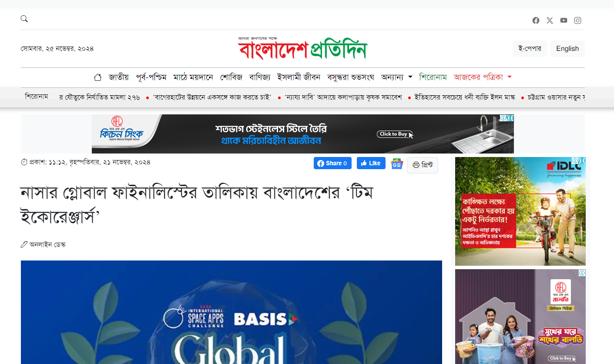
Task: Click Click to Buy on কিচেন সিংক ad
Action: tap(395, 134)
